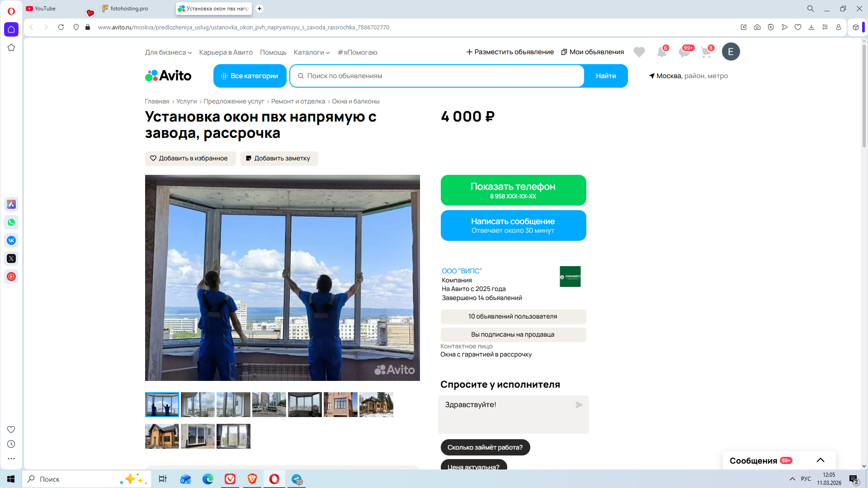Click the Opera snapshot camera icon
This screenshot has width=868, height=488.
click(757, 27)
